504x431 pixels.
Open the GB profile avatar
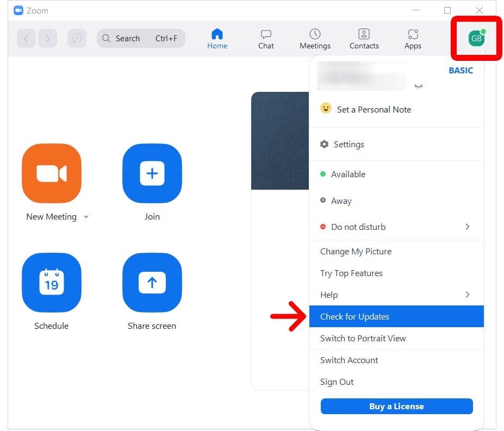[x=476, y=39]
